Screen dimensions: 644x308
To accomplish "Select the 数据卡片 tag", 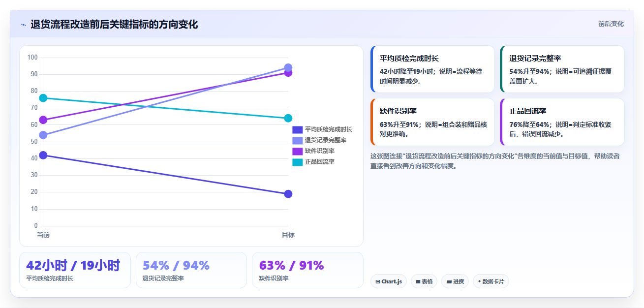I will click(x=491, y=281).
